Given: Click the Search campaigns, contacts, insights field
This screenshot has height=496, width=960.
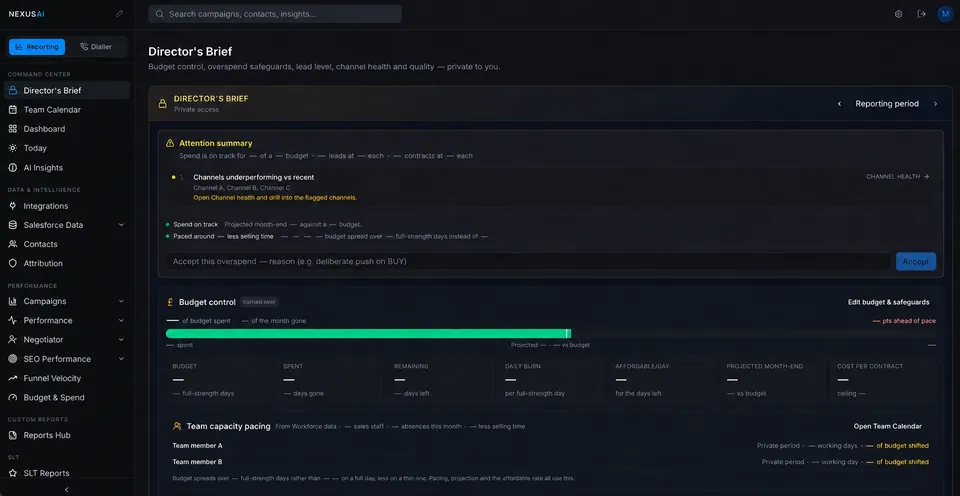Looking at the screenshot, I should point(275,13).
